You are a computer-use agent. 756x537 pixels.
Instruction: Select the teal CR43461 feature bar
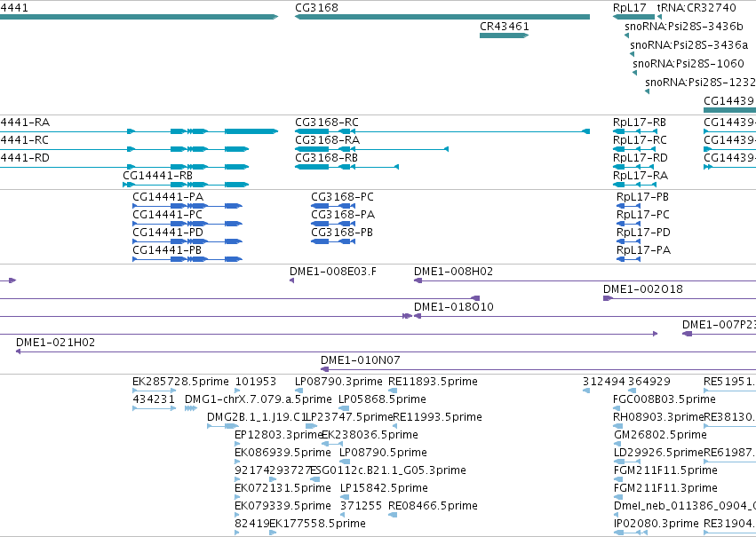click(x=505, y=36)
